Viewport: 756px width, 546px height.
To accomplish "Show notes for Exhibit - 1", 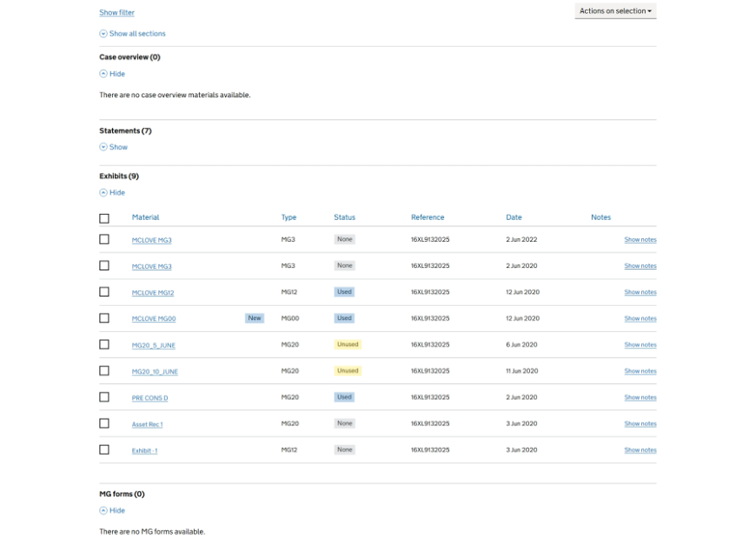I will tap(640, 450).
